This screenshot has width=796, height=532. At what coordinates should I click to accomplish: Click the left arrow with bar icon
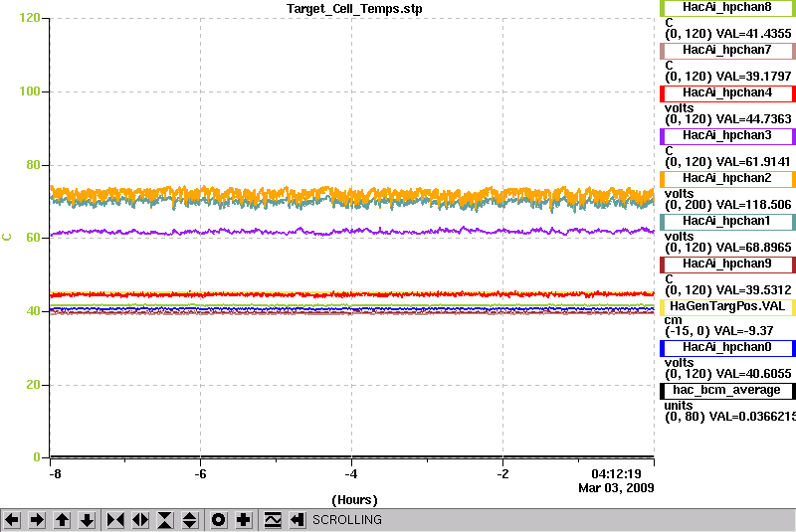(298, 520)
